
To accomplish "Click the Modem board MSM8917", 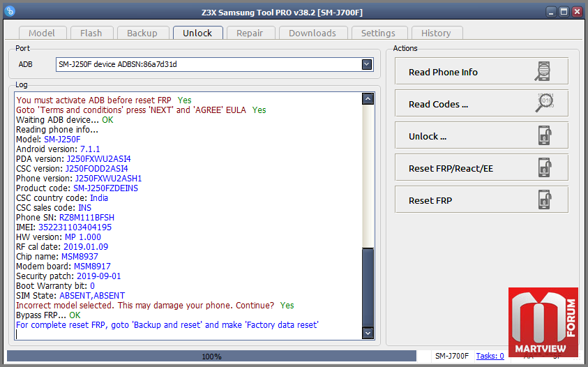I will (92, 266).
